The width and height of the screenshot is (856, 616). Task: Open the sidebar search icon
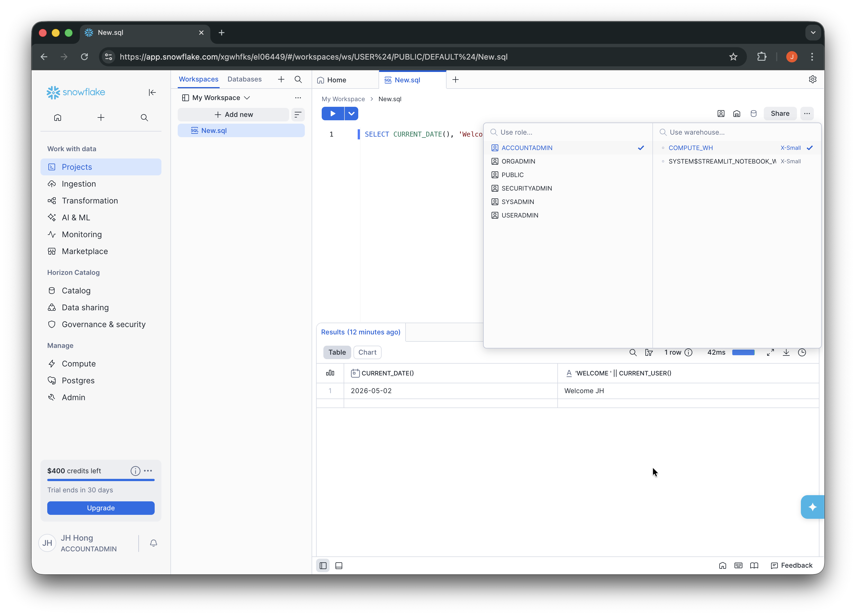[144, 118]
